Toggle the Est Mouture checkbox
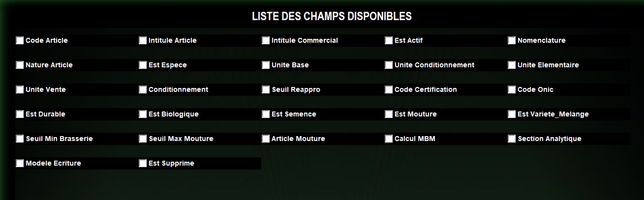This screenshot has height=200, width=644. click(389, 114)
